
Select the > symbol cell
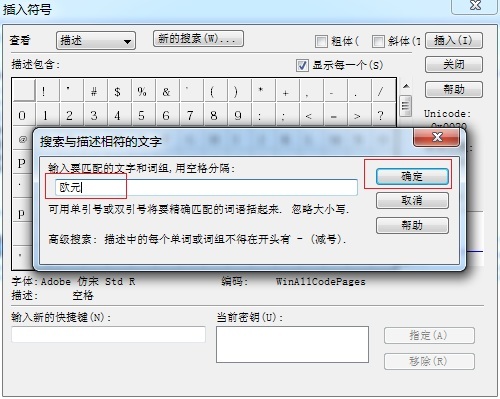pyautogui.click(x=359, y=114)
